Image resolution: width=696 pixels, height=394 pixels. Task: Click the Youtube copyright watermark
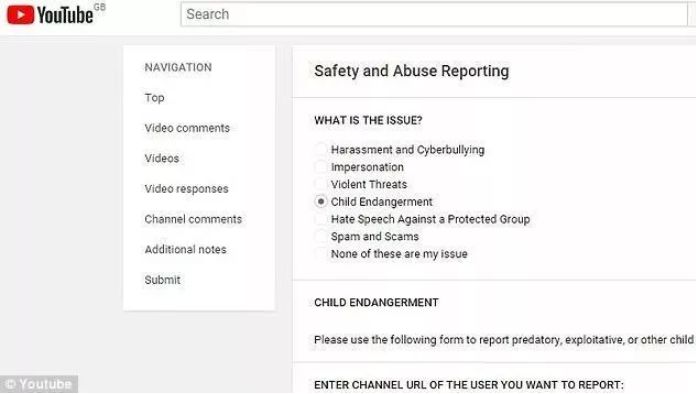(39, 384)
